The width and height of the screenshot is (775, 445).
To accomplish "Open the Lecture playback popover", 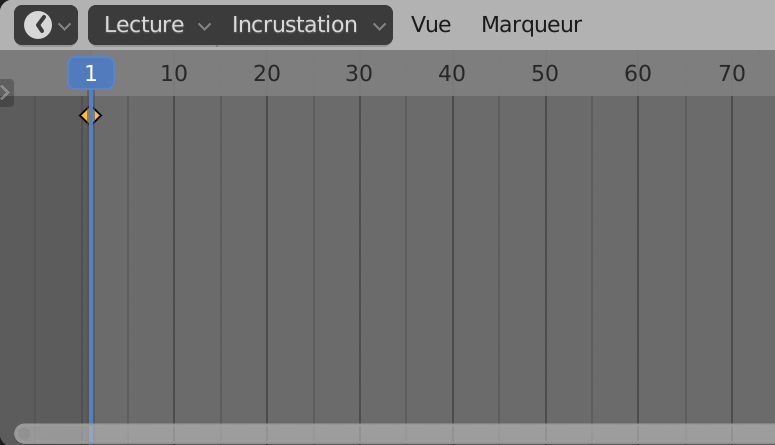I will click(144, 25).
